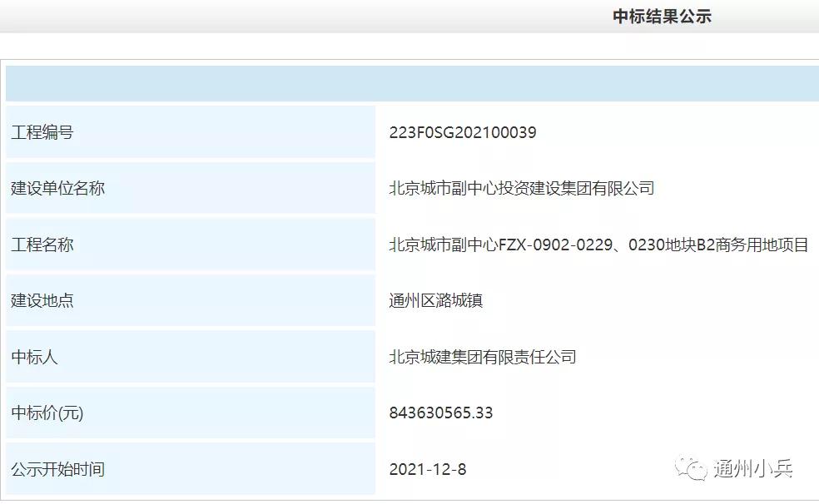The height and width of the screenshot is (504, 819).
Task: Open 北京城市副中心投资建设集团有限公司 company name
Action: [523, 188]
